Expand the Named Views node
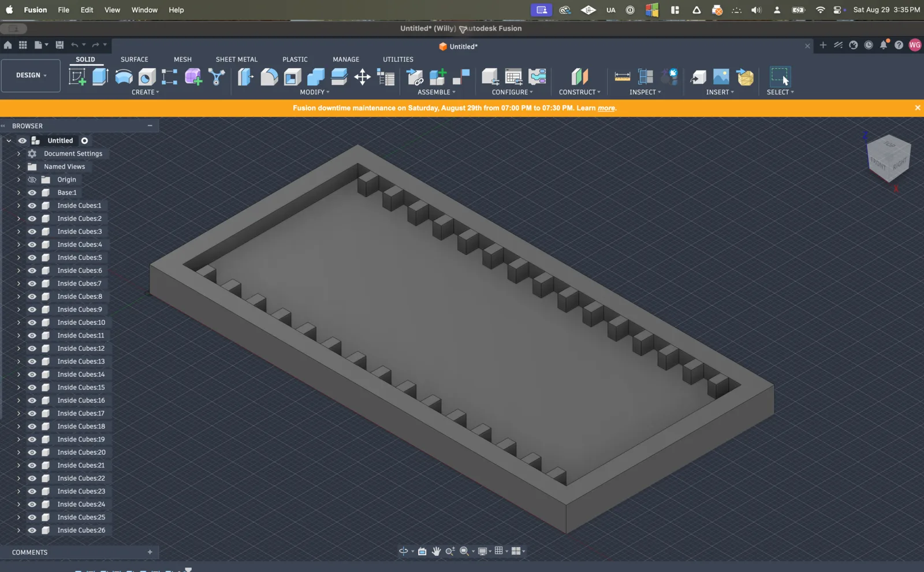Image resolution: width=924 pixels, height=572 pixels. (x=18, y=166)
